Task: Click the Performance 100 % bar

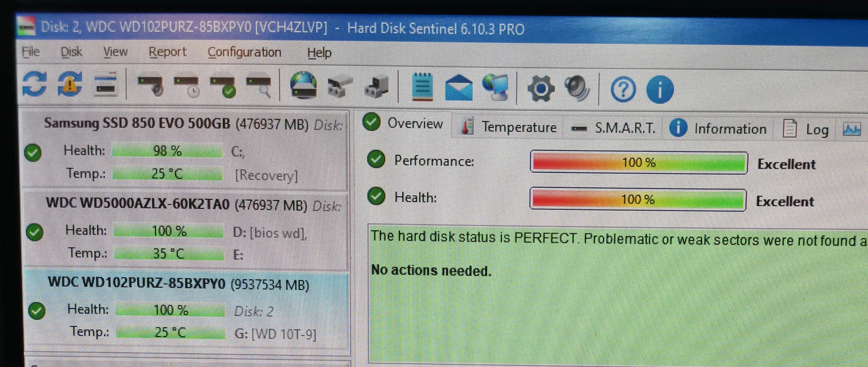Action: pos(638,162)
